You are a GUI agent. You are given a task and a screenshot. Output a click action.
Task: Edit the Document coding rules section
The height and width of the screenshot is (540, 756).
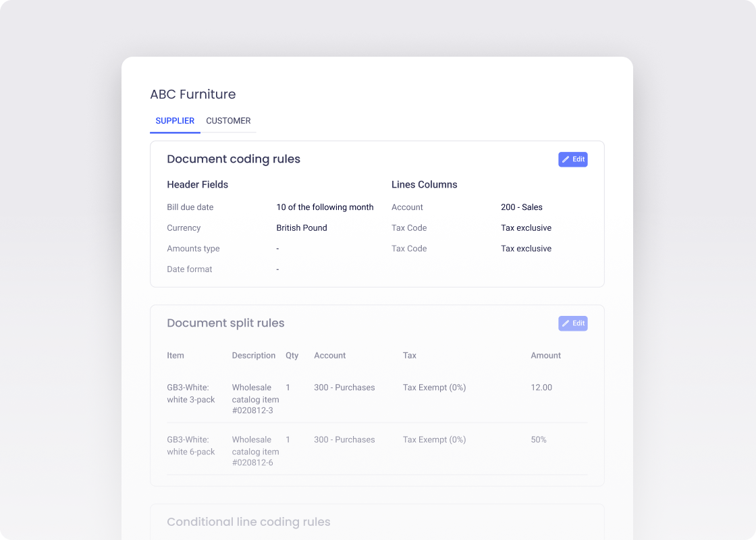[573, 159]
